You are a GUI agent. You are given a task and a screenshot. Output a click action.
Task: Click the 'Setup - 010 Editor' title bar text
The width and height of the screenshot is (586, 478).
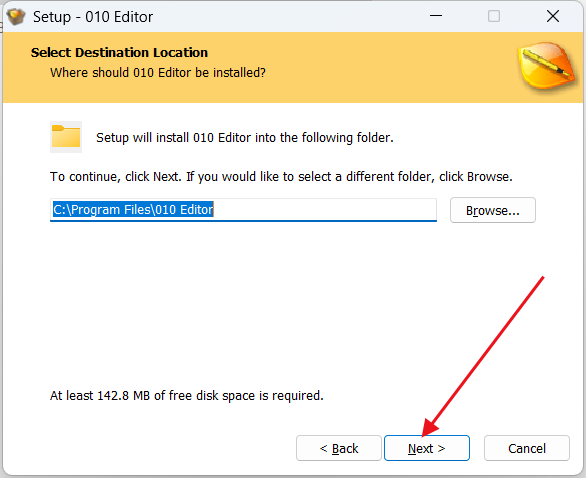[93, 17]
